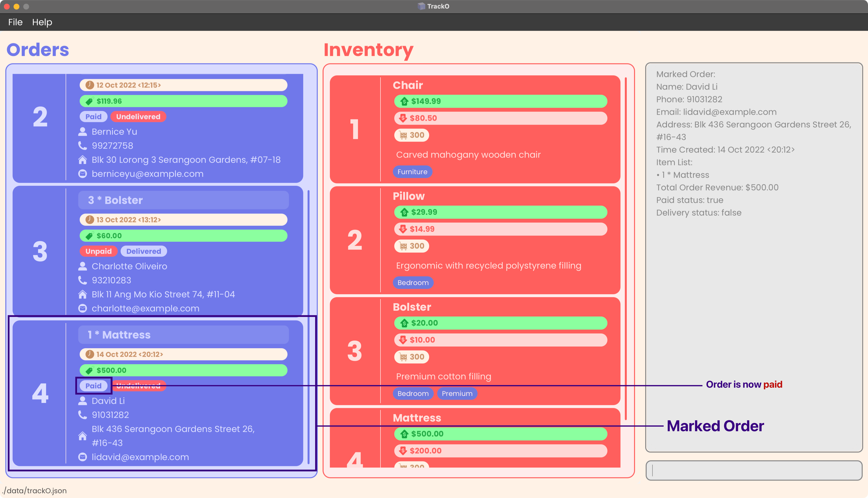
Task: Click the stock quantity icon for Chair 300
Action: click(403, 135)
